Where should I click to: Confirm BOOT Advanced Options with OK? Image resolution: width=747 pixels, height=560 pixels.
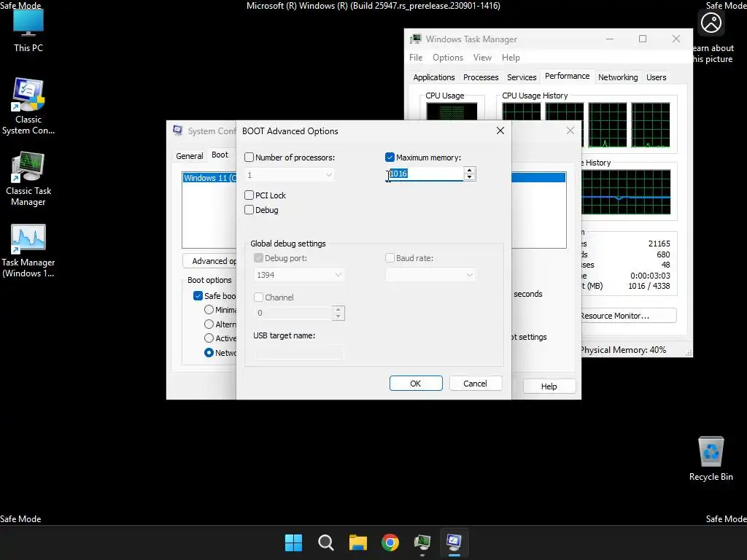pyautogui.click(x=415, y=384)
